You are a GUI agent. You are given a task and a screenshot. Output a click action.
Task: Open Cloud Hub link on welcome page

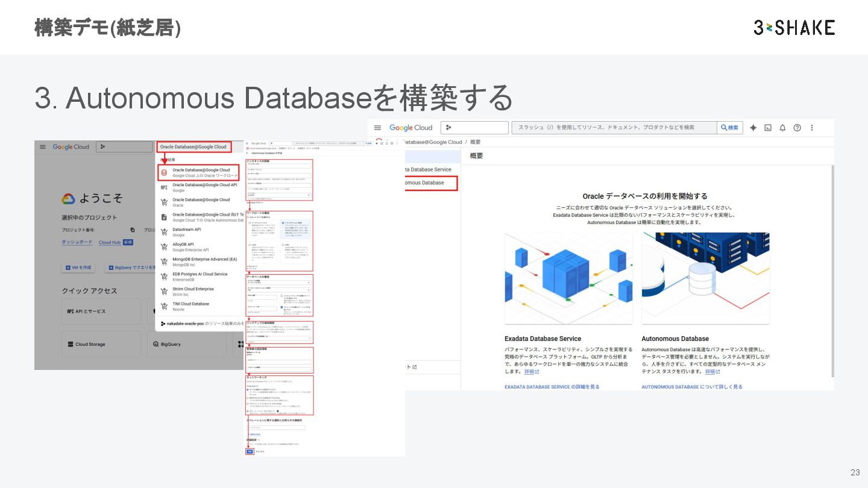(109, 242)
